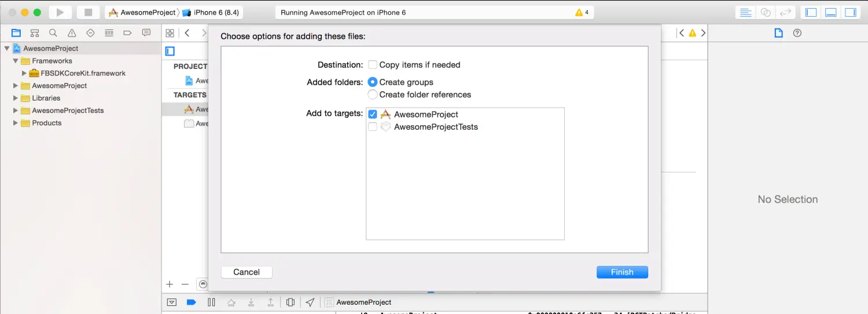Open the issue navigator warning icon
This screenshot has height=314, width=868.
[x=72, y=33]
